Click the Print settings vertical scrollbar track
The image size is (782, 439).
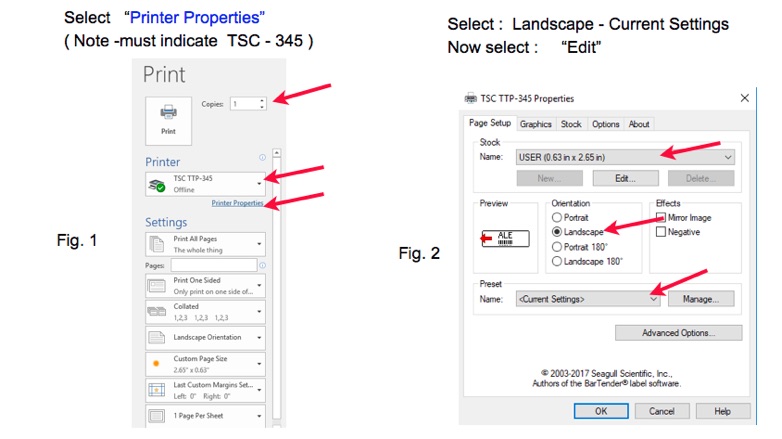(x=277, y=289)
